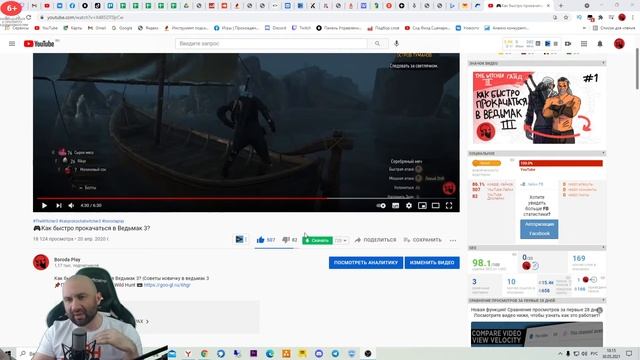This screenshot has width=640, height=360.
Task: Play the Compare Video View Velocity clip
Action: click(x=537, y=334)
